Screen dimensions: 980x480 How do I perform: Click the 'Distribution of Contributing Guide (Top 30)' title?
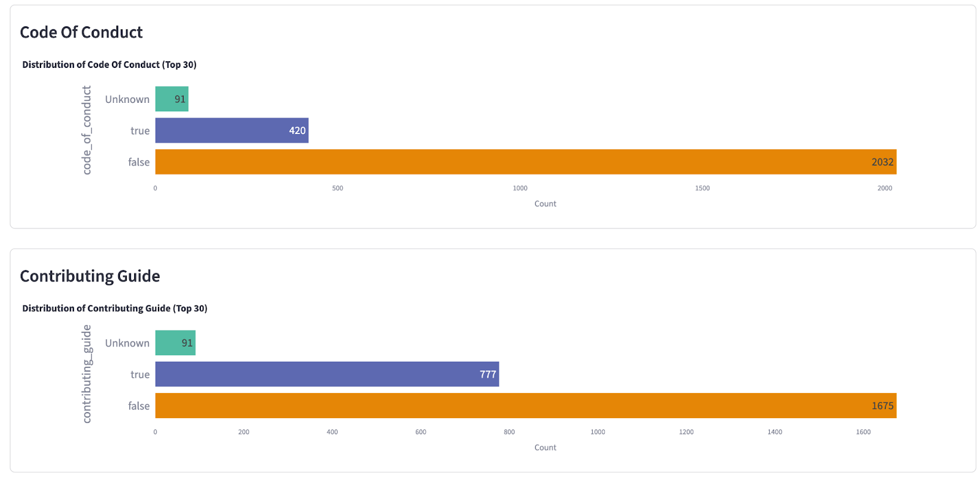pyautogui.click(x=115, y=308)
